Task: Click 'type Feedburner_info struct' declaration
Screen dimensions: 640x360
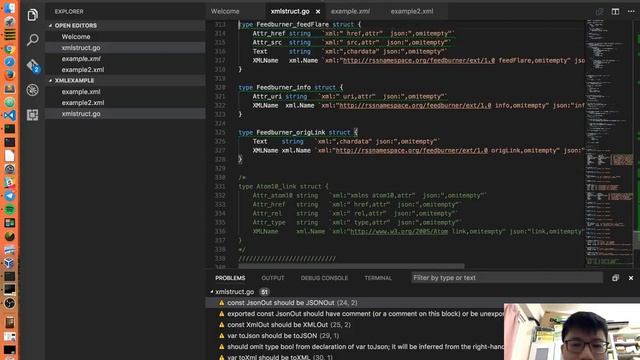Action: [291, 87]
